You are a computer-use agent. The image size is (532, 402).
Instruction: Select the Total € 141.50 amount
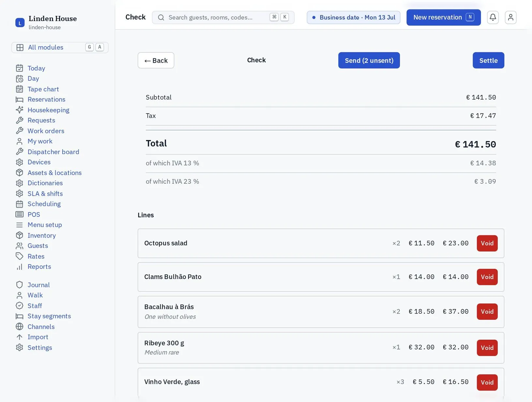pos(475,144)
